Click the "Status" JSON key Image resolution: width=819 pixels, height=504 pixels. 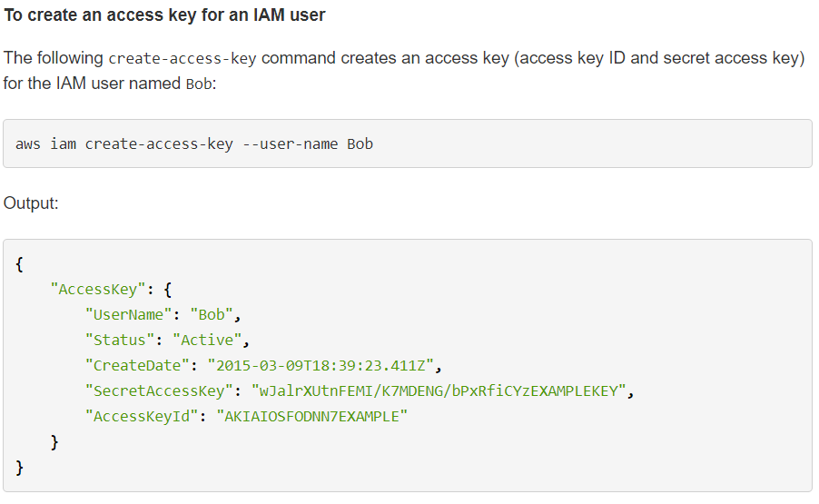(120, 341)
